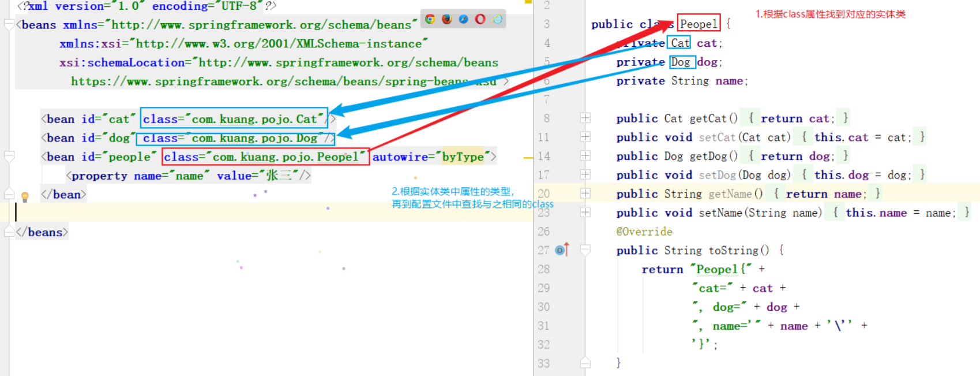Click the "cat=" + cat line
Viewport: 980px width, 376px height.
pyautogui.click(x=739, y=288)
